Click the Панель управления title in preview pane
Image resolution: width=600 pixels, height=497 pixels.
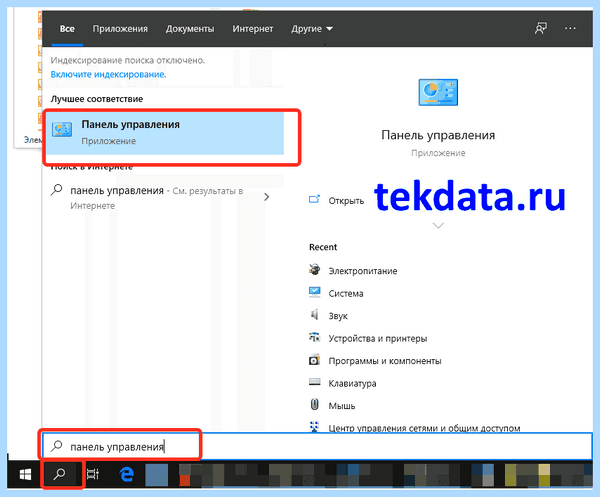[438, 135]
